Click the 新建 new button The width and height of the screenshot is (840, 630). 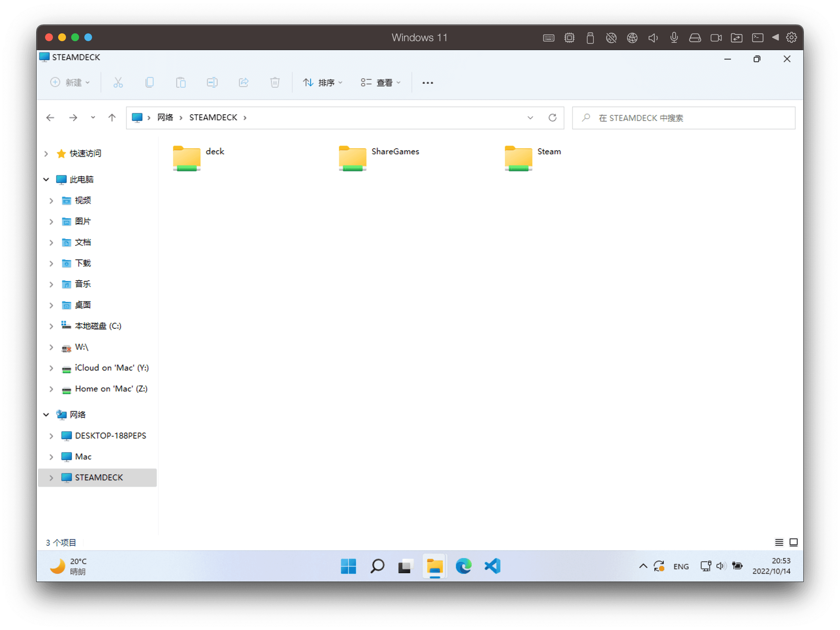pyautogui.click(x=70, y=82)
